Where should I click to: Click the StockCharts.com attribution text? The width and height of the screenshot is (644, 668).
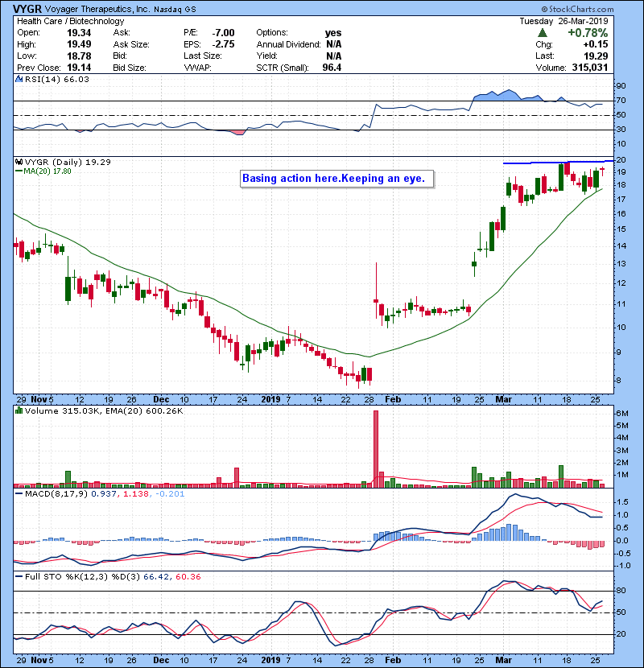tap(577, 9)
